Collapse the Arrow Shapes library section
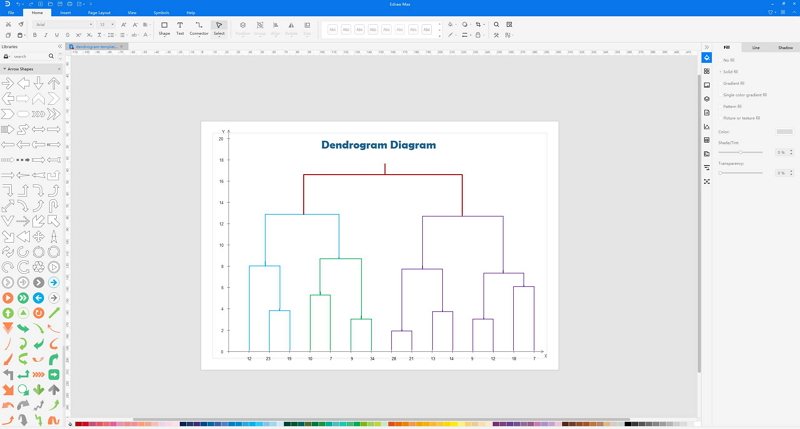The height and width of the screenshot is (429, 800). 5,69
